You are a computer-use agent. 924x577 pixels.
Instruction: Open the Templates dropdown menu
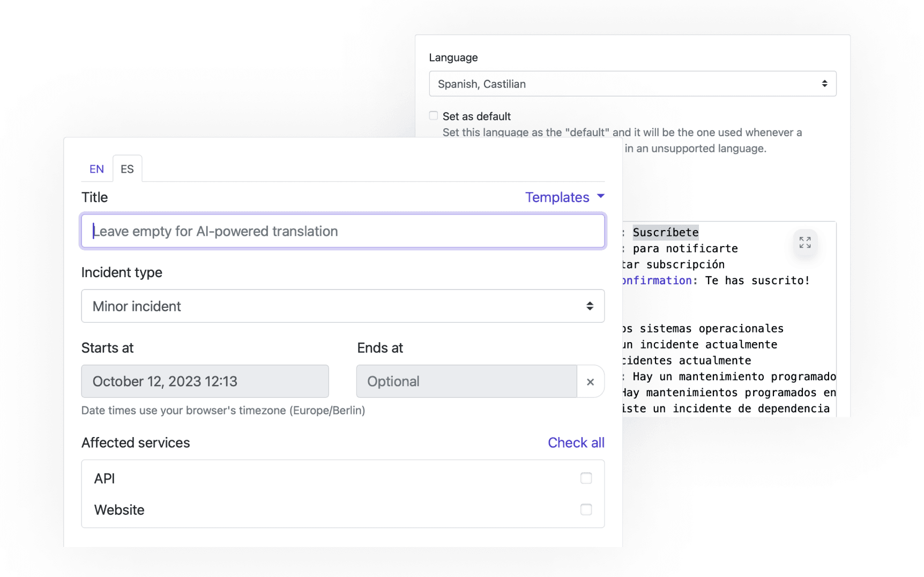tap(557, 197)
